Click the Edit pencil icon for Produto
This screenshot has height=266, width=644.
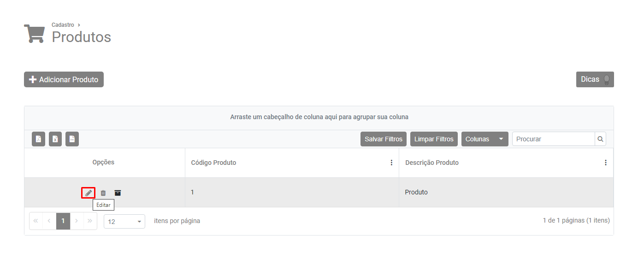(x=88, y=193)
